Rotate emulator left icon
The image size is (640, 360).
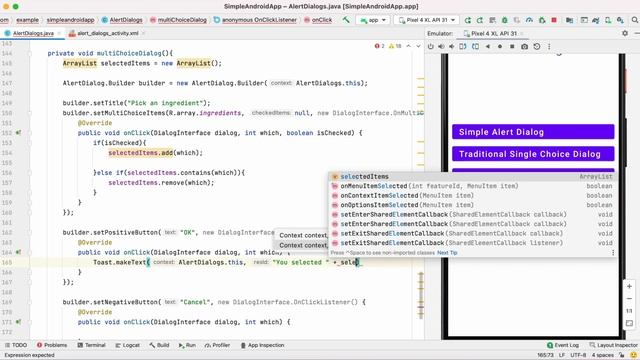pos(463,47)
